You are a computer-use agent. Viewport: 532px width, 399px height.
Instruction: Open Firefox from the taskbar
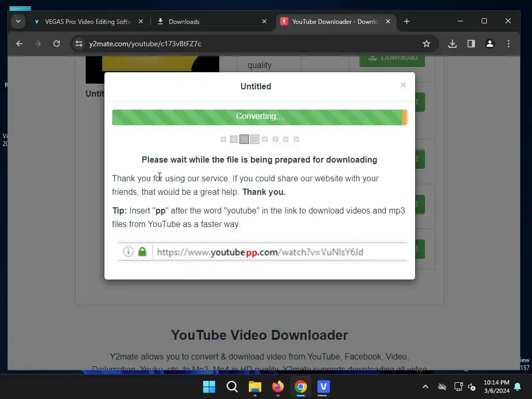tap(278, 387)
